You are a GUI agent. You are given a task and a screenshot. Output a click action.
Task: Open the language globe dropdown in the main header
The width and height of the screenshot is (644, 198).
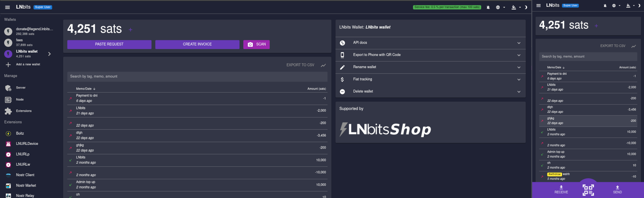(500, 7)
